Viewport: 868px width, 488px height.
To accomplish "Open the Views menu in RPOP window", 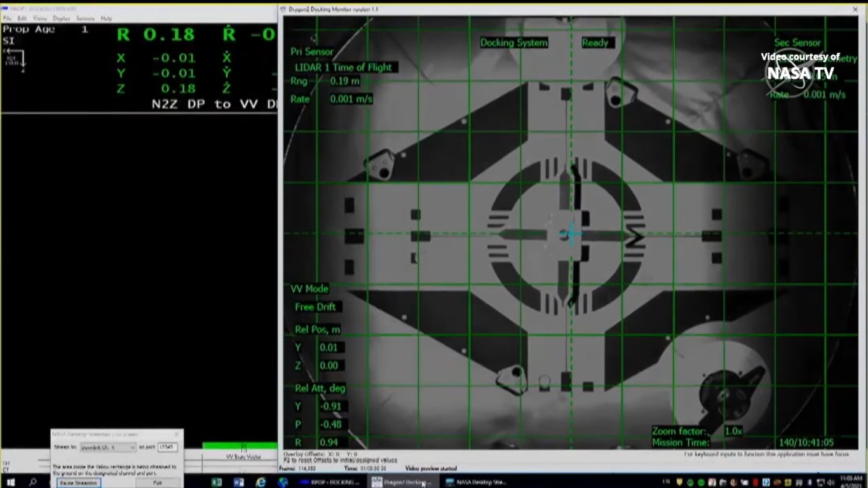I will [x=39, y=18].
